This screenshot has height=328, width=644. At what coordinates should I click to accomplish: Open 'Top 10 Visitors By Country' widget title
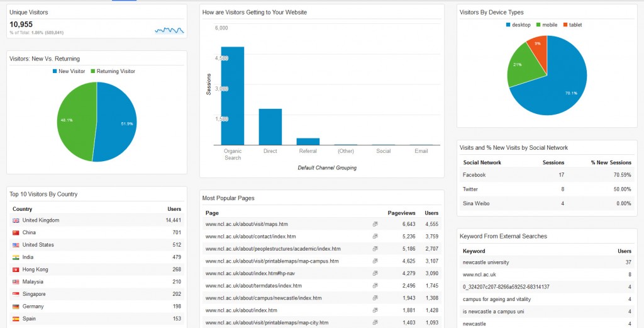[x=43, y=195]
